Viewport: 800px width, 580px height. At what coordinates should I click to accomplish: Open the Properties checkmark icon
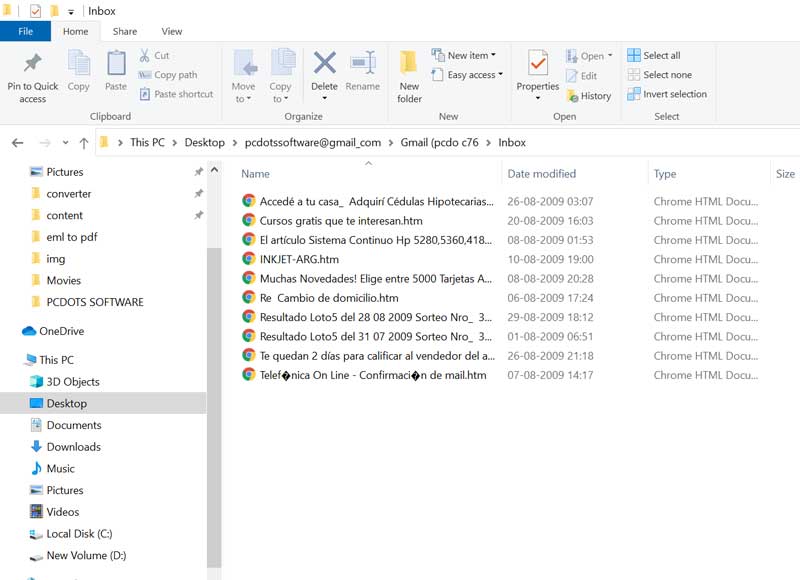538,63
